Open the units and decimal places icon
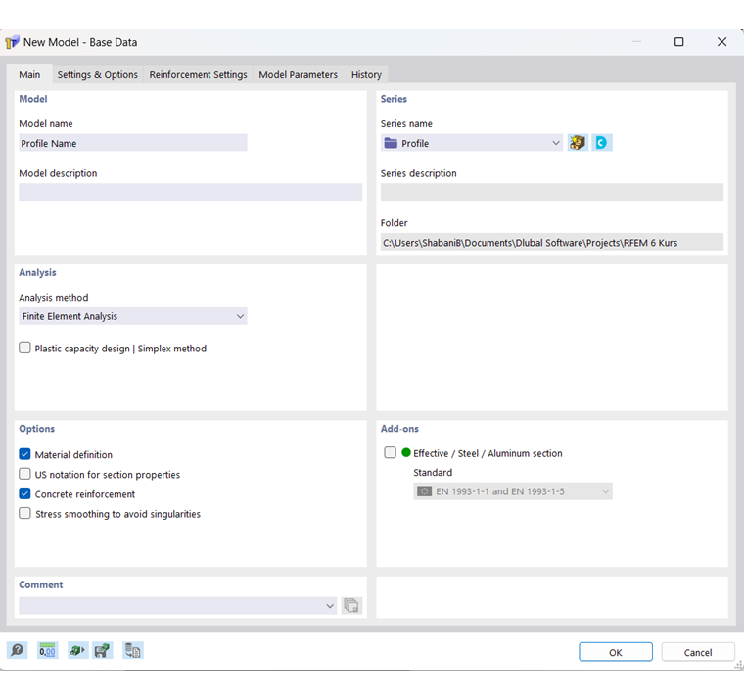Viewport: 744px width, 700px height. [x=48, y=650]
